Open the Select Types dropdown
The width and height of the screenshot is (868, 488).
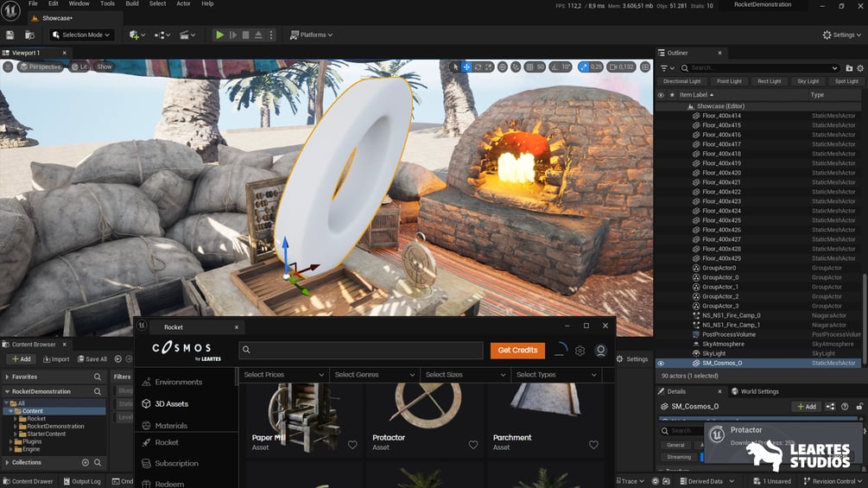(x=556, y=375)
